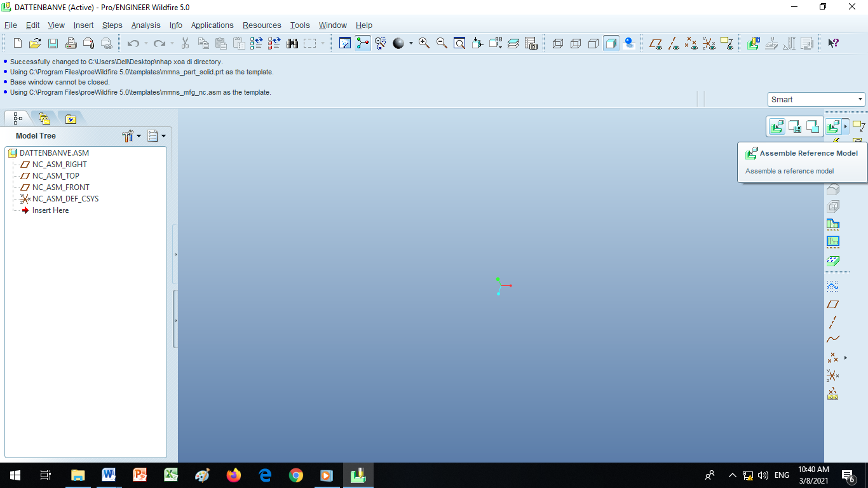The image size is (868, 488).
Task: Toggle datum axes display
Action: point(674,43)
